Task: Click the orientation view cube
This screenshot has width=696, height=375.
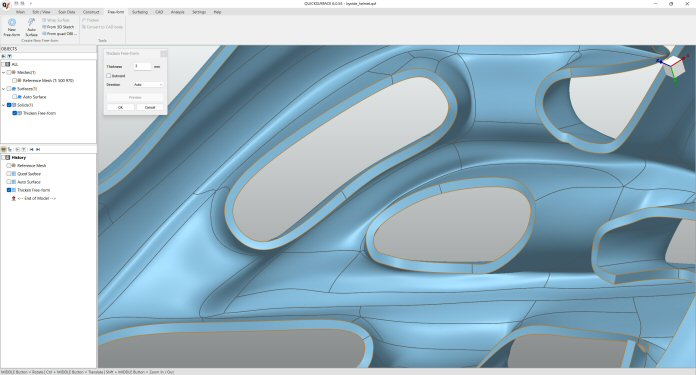Action: coord(673,67)
